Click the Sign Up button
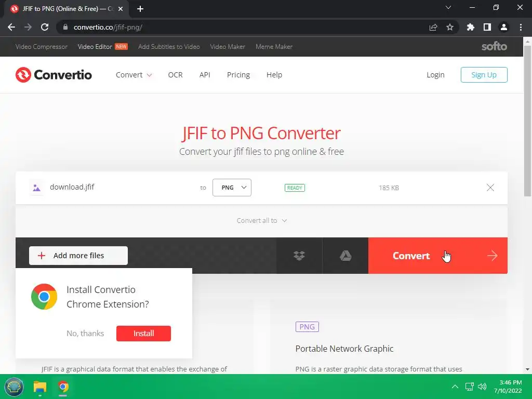532x399 pixels. (484, 75)
